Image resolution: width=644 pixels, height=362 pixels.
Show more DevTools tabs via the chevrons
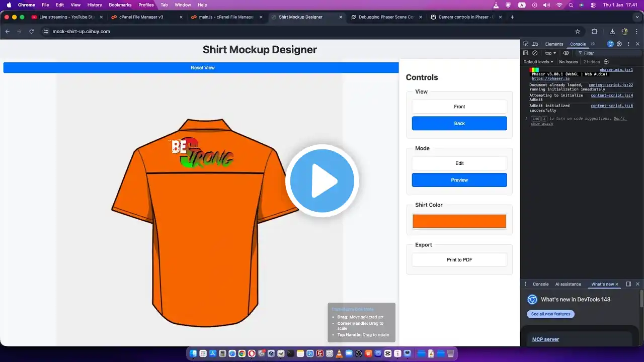pos(593,44)
